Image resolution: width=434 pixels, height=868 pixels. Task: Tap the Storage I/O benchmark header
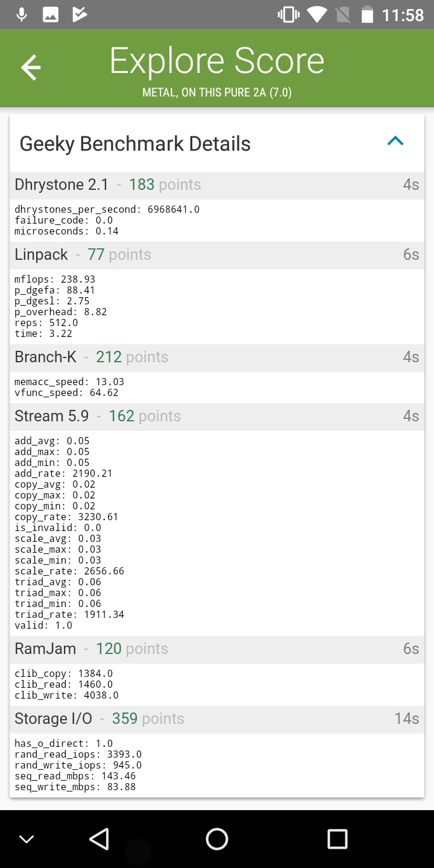(x=217, y=719)
